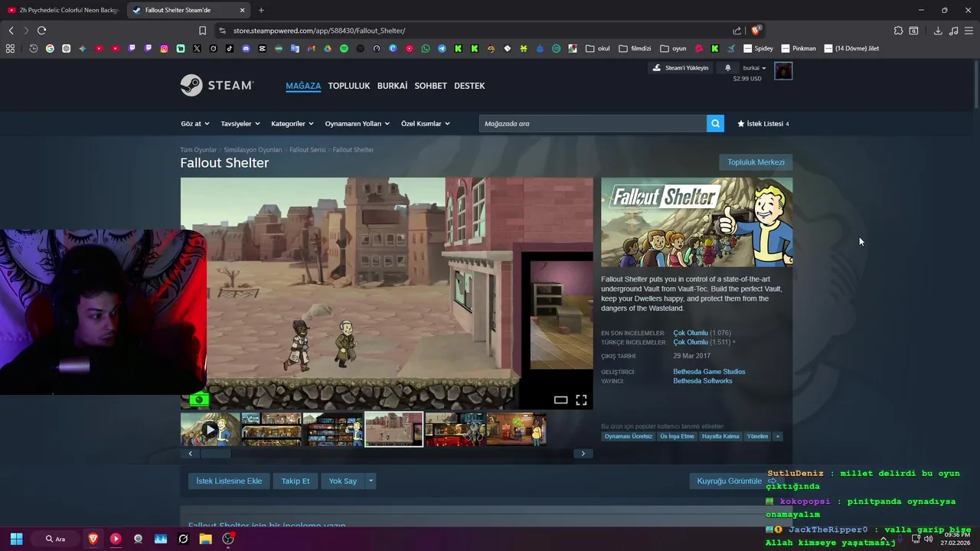This screenshot has width=980, height=551.
Task: Open the BURKAİ profile menu
Action: pos(392,86)
